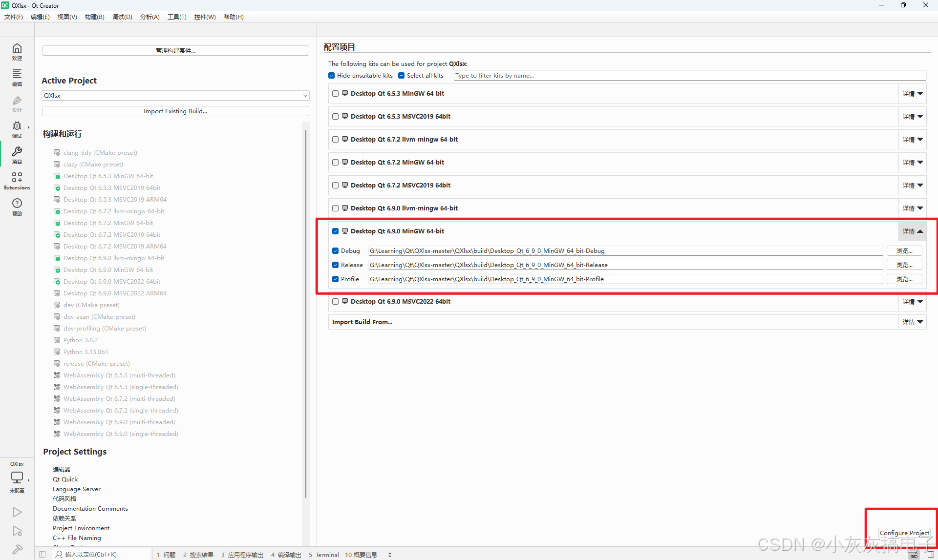Click the Configure Project button
Viewport: 938px width, 560px height.
904,533
